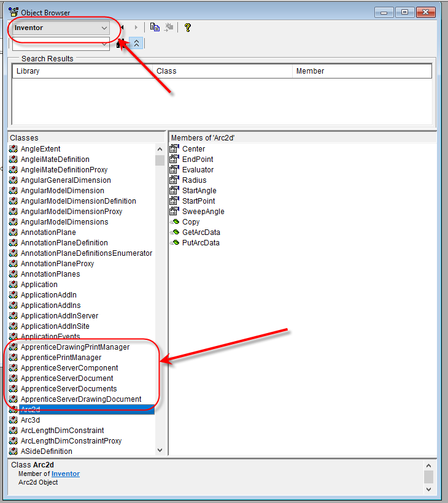The image size is (448, 503).
Task: Select ApprenticeServerDocument class
Action: [x=67, y=378]
